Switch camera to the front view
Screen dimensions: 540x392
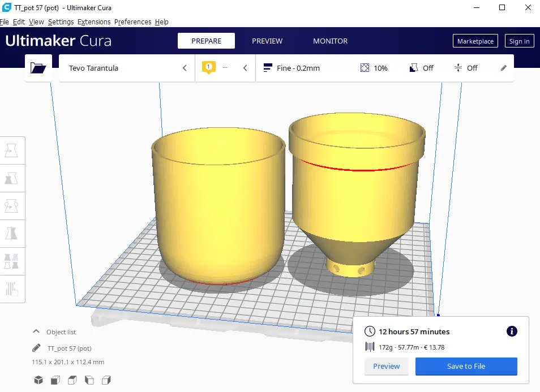(55, 380)
